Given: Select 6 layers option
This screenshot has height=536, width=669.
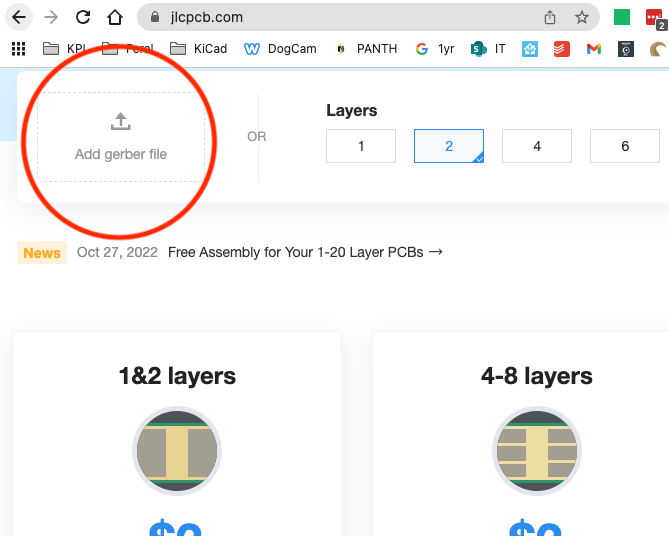Looking at the screenshot, I should point(625,146).
